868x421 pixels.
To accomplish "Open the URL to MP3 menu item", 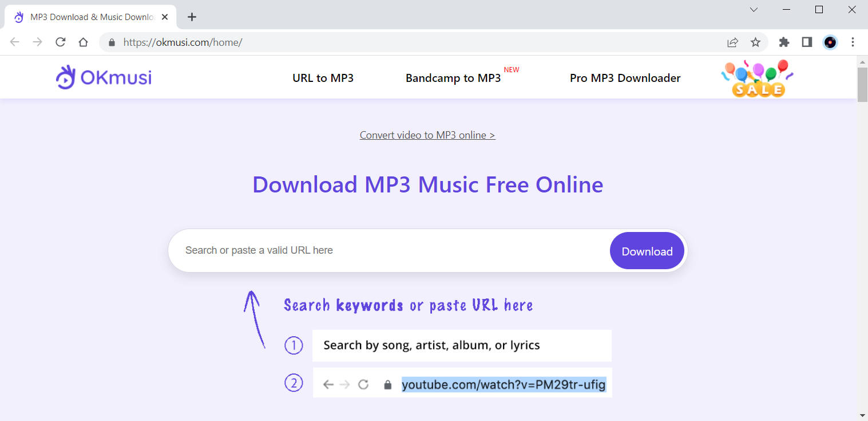I will point(323,78).
